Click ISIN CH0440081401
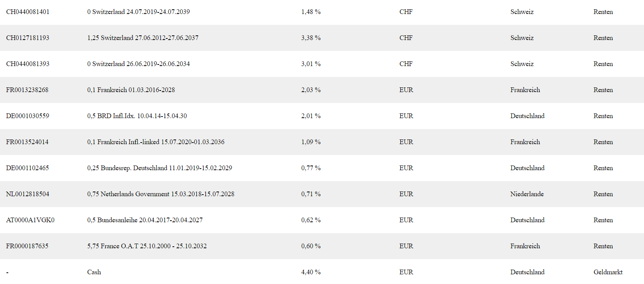The width and height of the screenshot is (644, 284). coord(28,12)
